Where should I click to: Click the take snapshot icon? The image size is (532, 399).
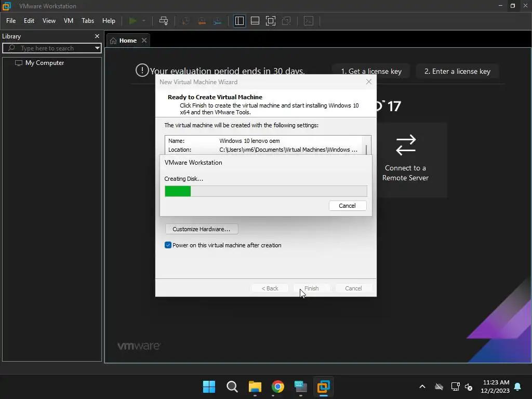pyautogui.click(x=185, y=21)
